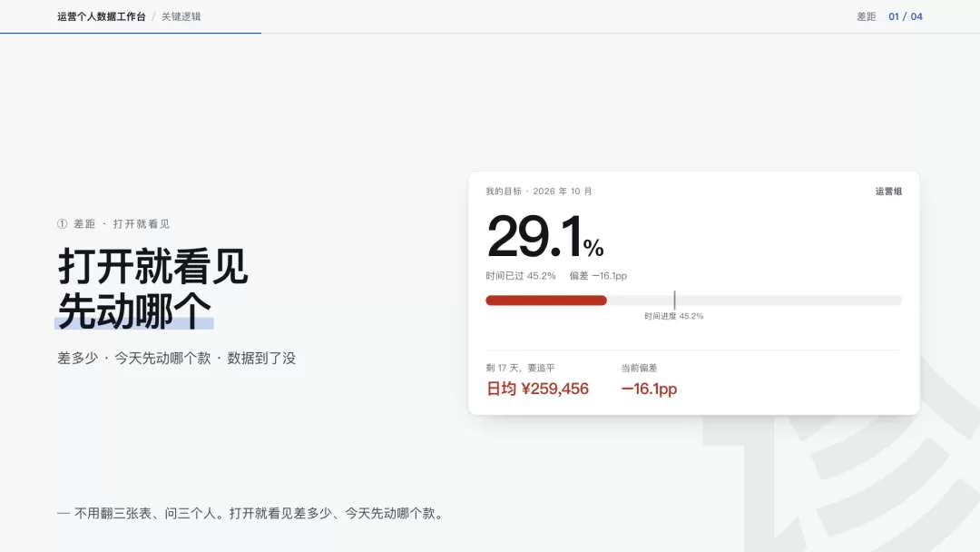
Task: Click the 当前偏差 label
Action: coord(639,369)
